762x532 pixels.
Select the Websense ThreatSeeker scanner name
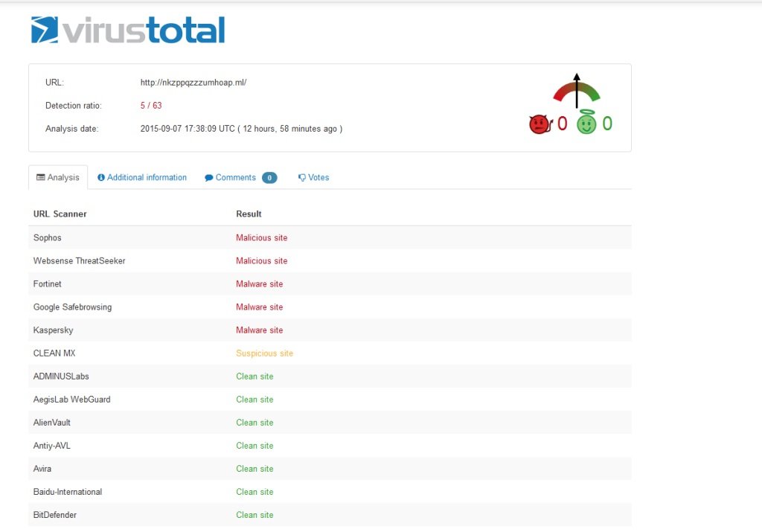point(79,261)
